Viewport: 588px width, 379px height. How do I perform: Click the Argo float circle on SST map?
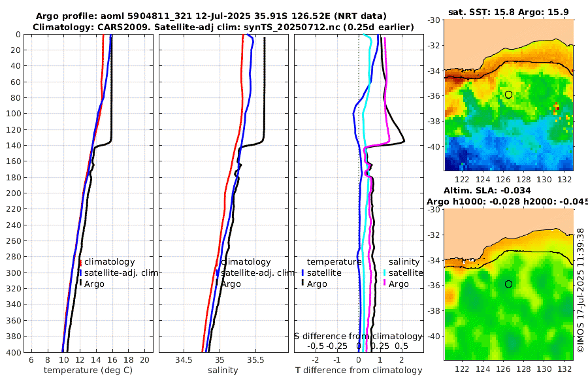[x=508, y=95]
